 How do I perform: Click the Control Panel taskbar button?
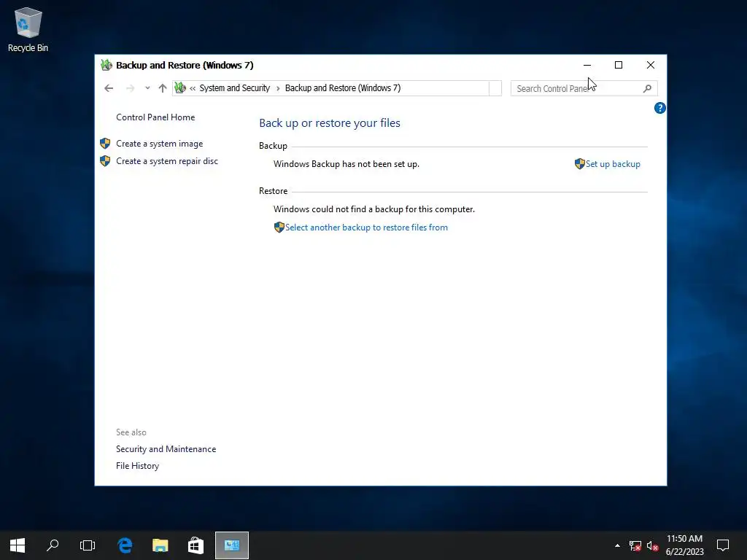click(232, 545)
